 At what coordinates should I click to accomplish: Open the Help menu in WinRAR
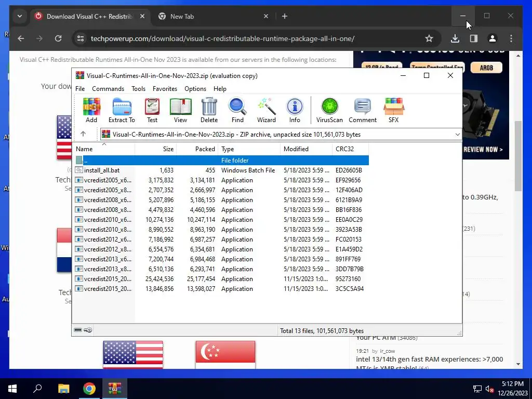[220, 88]
